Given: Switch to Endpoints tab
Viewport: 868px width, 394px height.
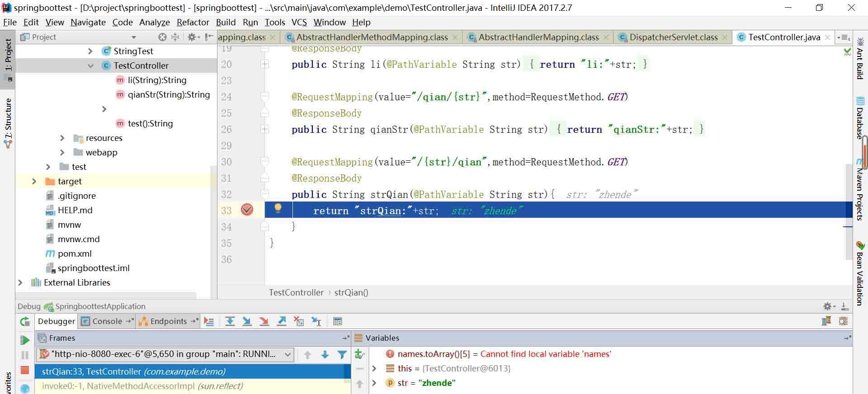Looking at the screenshot, I should 169,321.
